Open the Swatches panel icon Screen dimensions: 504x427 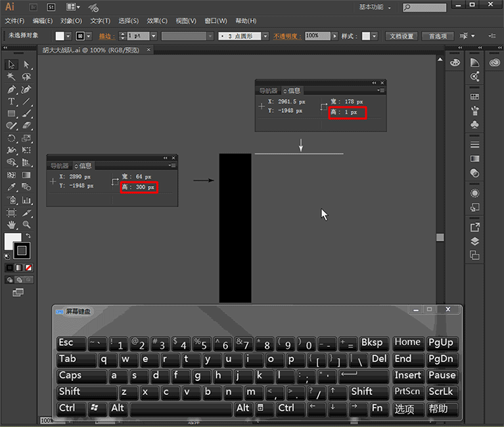(474, 97)
